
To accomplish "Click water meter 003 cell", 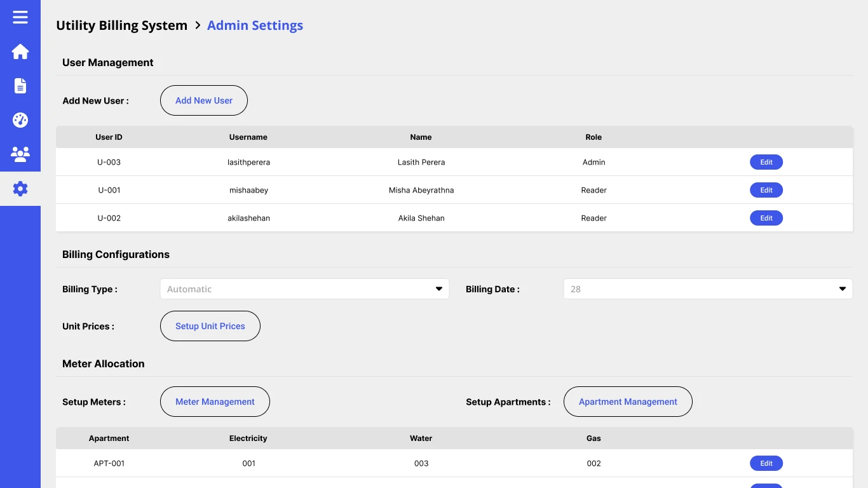I will pos(421,463).
